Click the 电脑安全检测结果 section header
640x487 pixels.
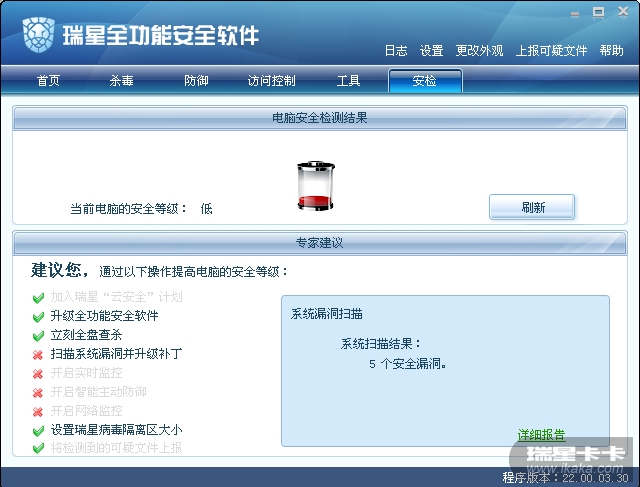pyautogui.click(x=320, y=118)
